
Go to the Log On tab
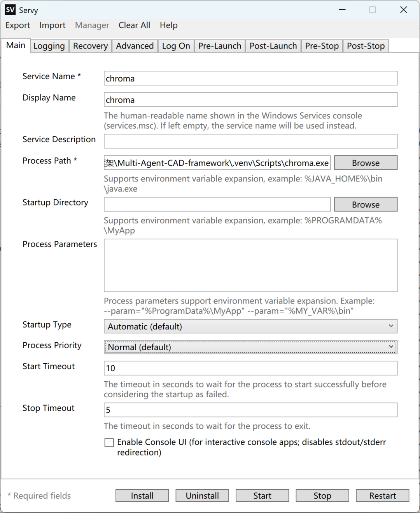(x=176, y=46)
